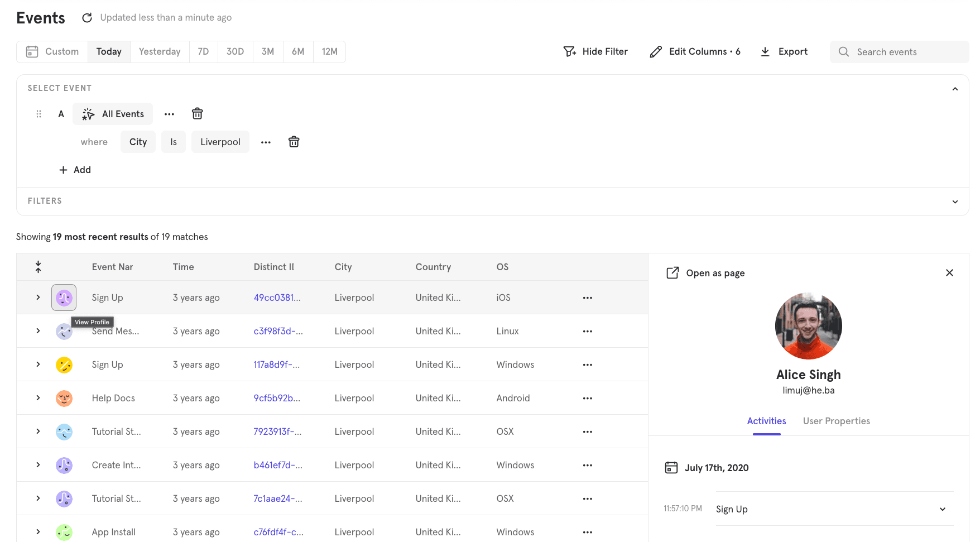This screenshot has width=980, height=542.
Task: Open distinct ID link 49cc0381
Action: 277,298
